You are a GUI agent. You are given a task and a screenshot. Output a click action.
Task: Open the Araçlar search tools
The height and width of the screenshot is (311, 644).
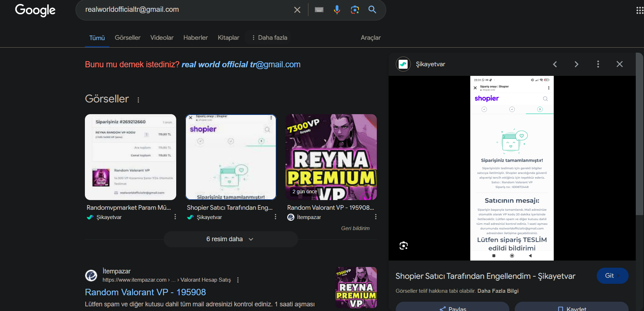(x=371, y=38)
